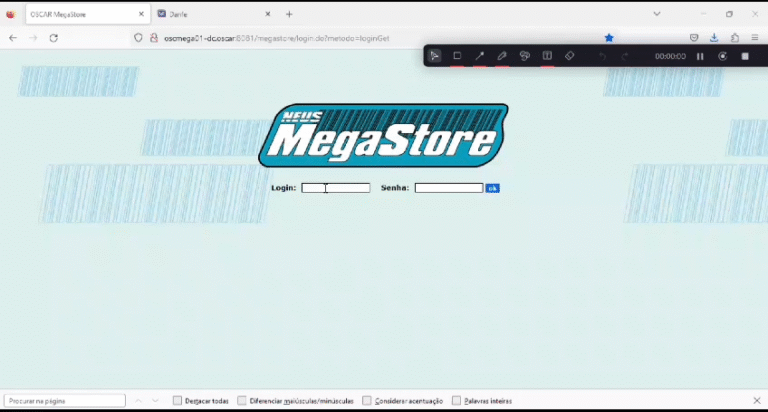Screen dimensions: 768x412
Task: Open a new browser tab
Action: pyautogui.click(x=289, y=14)
